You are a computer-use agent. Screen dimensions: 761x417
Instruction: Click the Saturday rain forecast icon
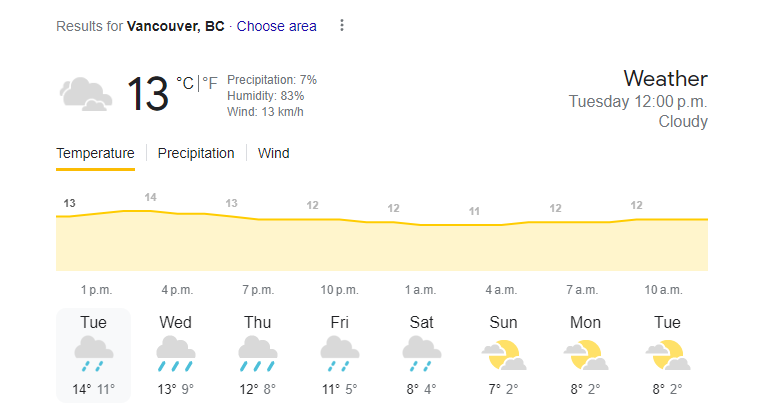(422, 354)
